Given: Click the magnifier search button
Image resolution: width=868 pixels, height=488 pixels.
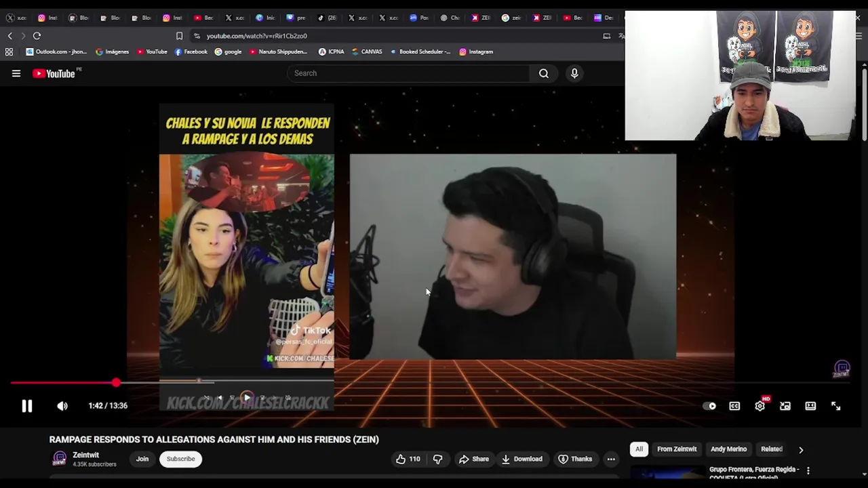Looking at the screenshot, I should (x=544, y=73).
